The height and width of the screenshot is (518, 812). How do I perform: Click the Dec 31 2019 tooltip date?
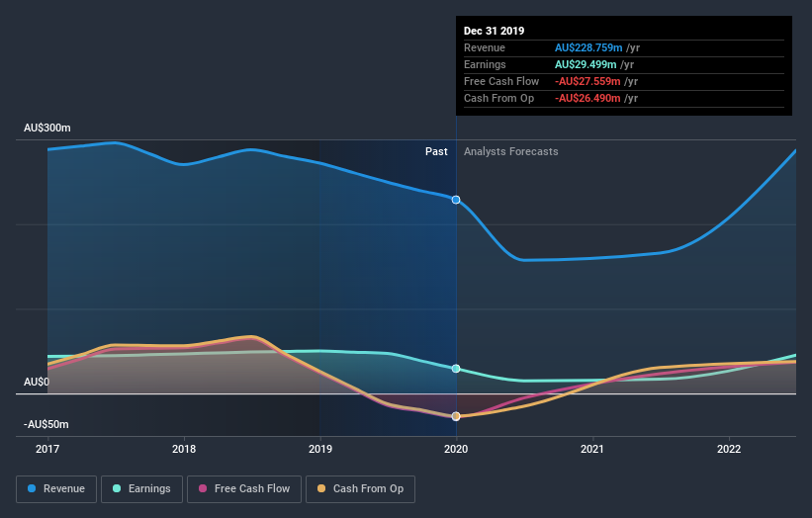click(495, 31)
